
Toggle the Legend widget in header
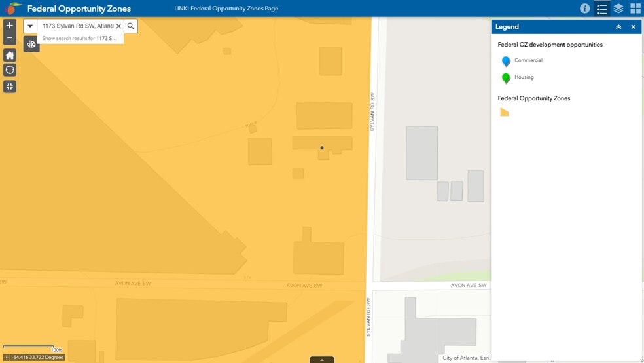(x=602, y=9)
